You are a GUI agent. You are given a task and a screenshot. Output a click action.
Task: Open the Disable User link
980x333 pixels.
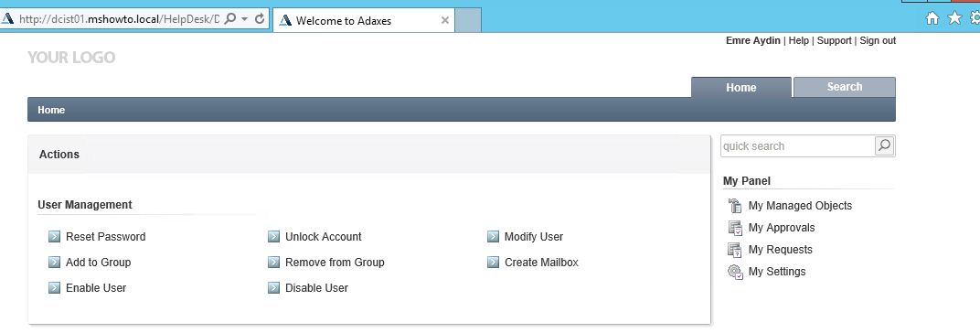pyautogui.click(x=316, y=288)
